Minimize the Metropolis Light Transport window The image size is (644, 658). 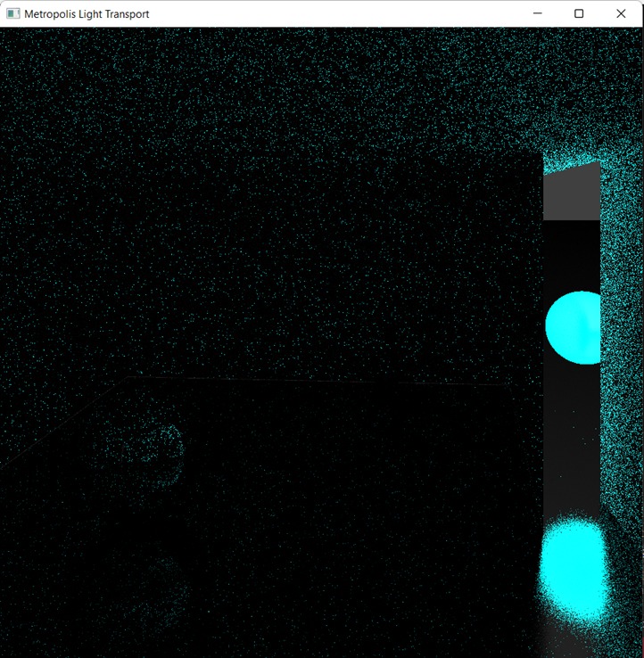coord(537,13)
